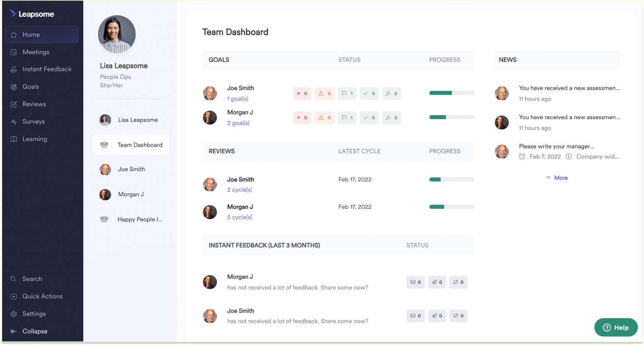Open 'Please write your manager...' news item
The height and width of the screenshot is (345, 644).
pos(557,151)
